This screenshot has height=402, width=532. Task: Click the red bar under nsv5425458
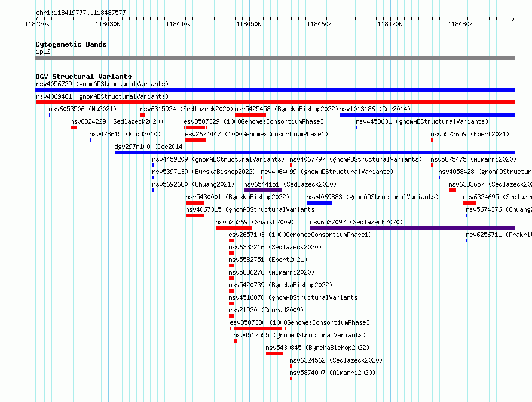(250, 115)
